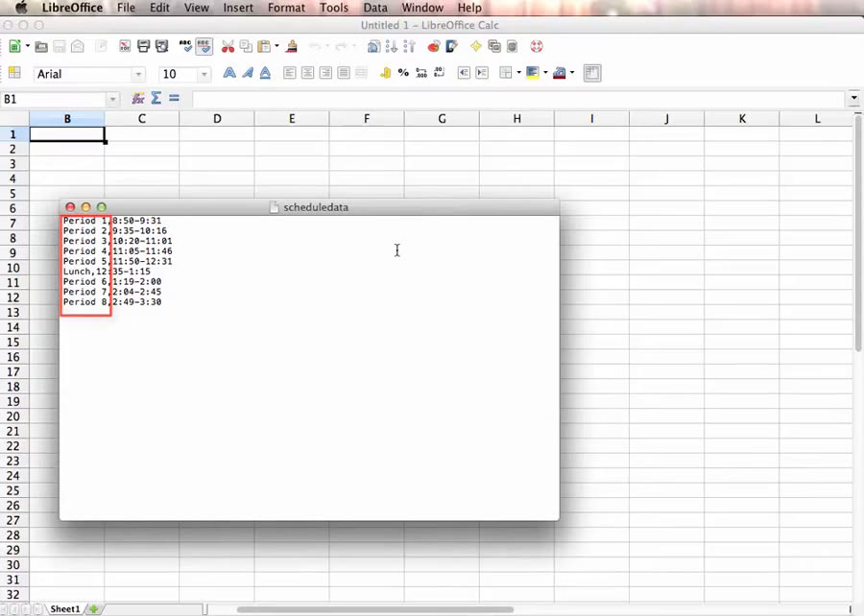Expand the Background Color dropdown arrow
This screenshot has width=864, height=616.
[x=545, y=73]
